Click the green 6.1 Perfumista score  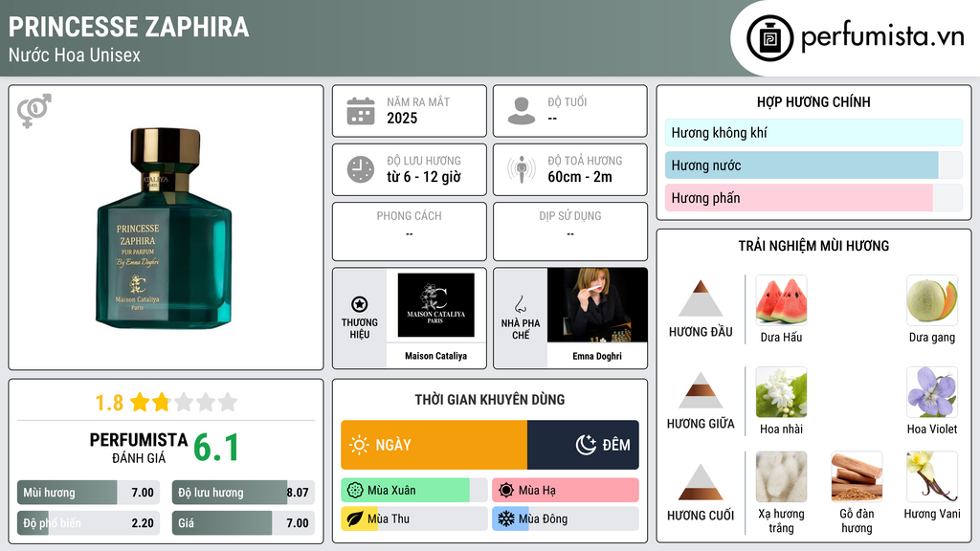point(216,448)
